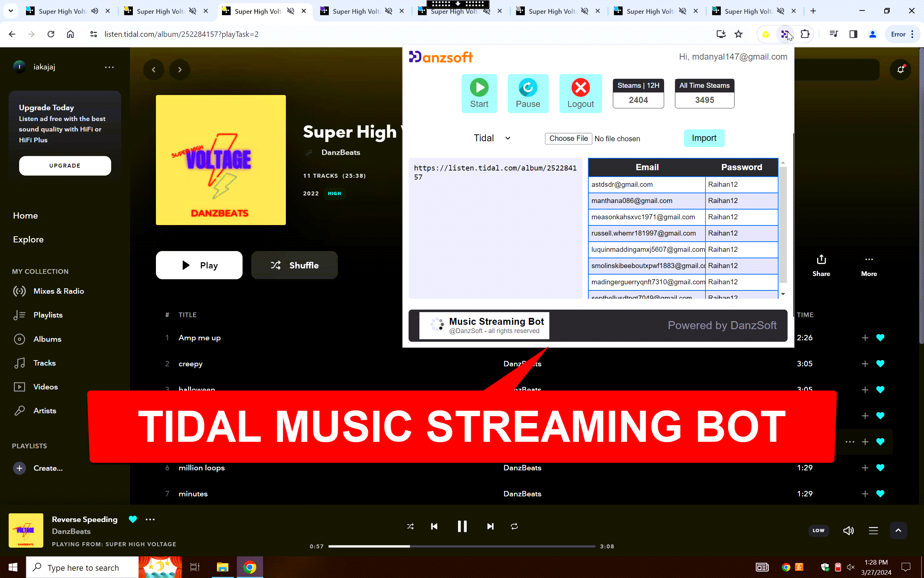Open Tracks collection

click(x=34, y=363)
